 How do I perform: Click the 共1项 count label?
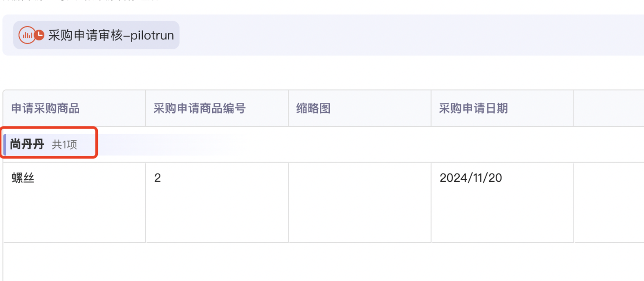pos(64,144)
